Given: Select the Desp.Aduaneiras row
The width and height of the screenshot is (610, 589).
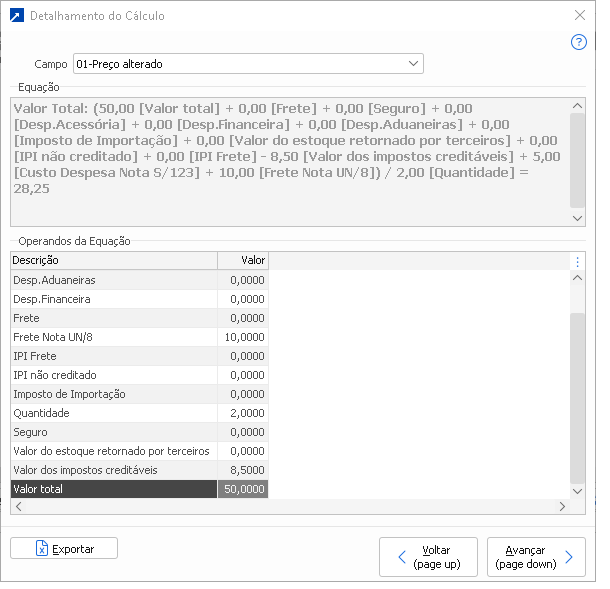Looking at the screenshot, I should tap(139, 280).
